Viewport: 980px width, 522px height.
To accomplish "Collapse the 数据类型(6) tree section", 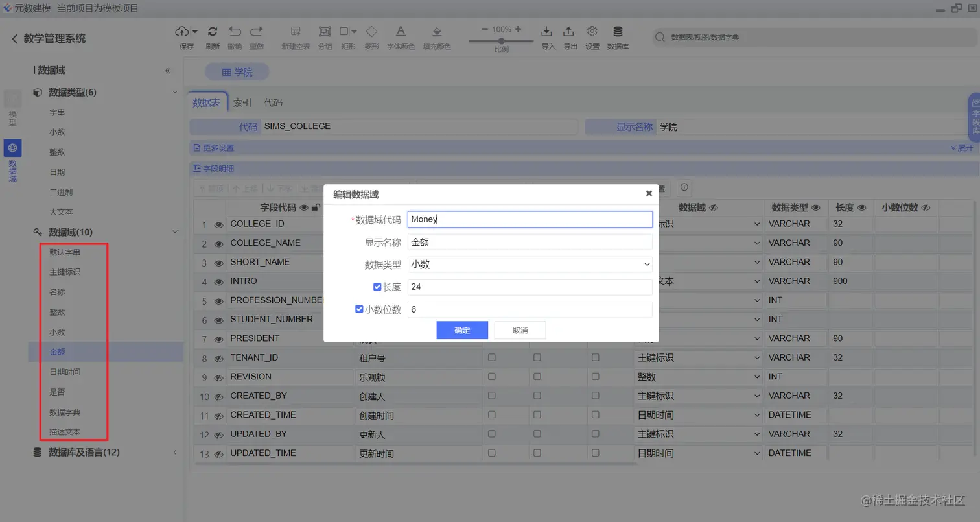I will coord(174,92).
